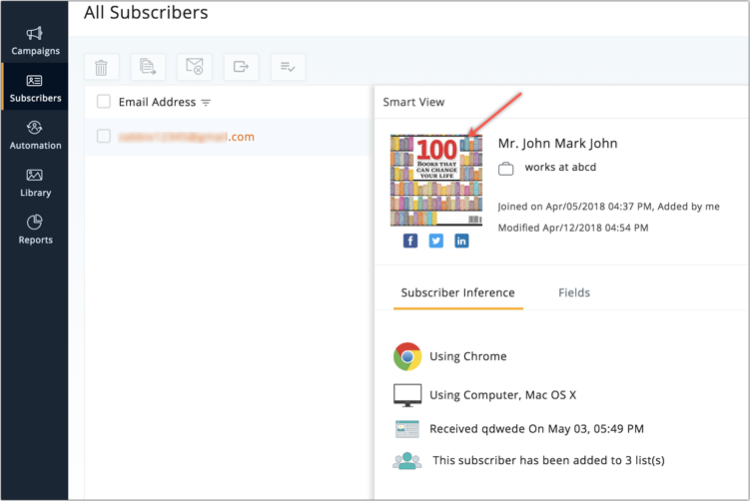Viewport: 750px width, 501px height.
Task: Open the Email Address column filter
Action: click(206, 102)
